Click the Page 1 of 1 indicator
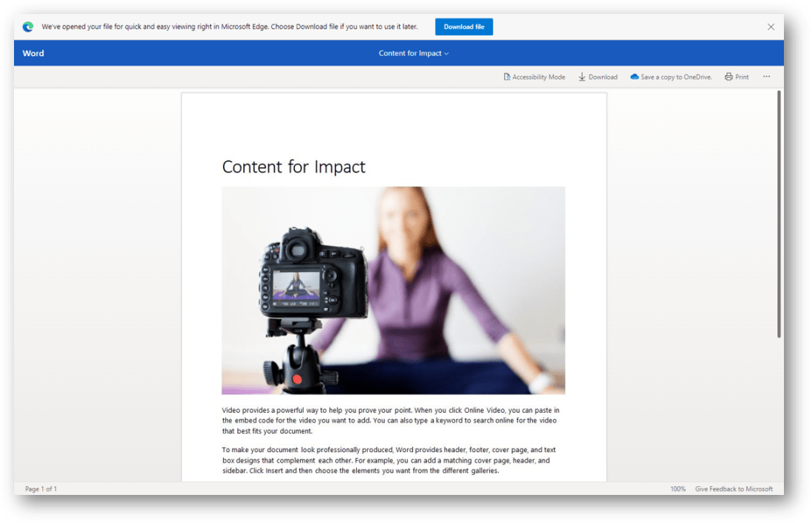This screenshot has width=812, height=523. 41,489
